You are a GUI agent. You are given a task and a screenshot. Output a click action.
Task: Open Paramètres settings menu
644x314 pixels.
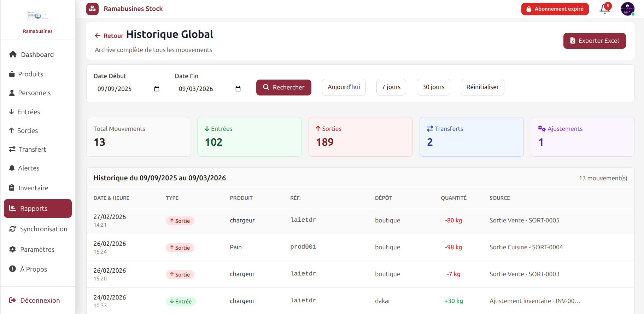37,250
